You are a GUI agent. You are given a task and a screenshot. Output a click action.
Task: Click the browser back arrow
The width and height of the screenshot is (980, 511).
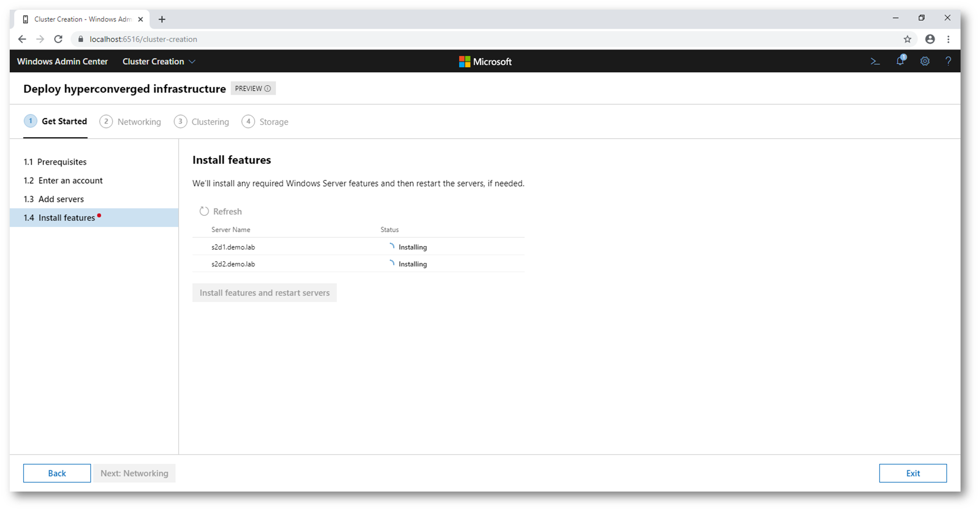click(x=22, y=39)
